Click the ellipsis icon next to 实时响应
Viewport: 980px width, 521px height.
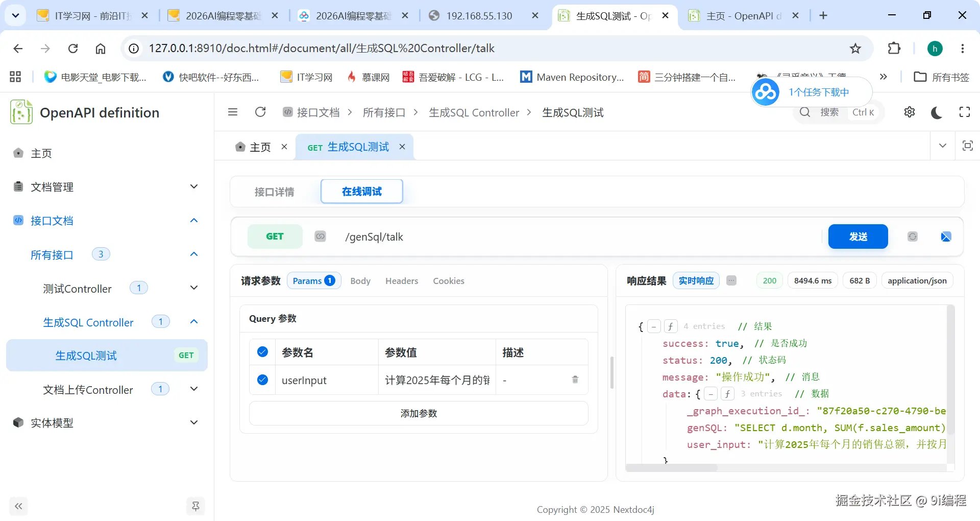pyautogui.click(x=731, y=280)
